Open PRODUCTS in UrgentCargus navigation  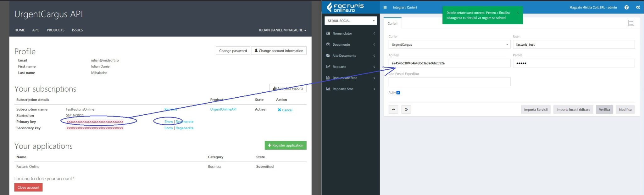[56, 30]
